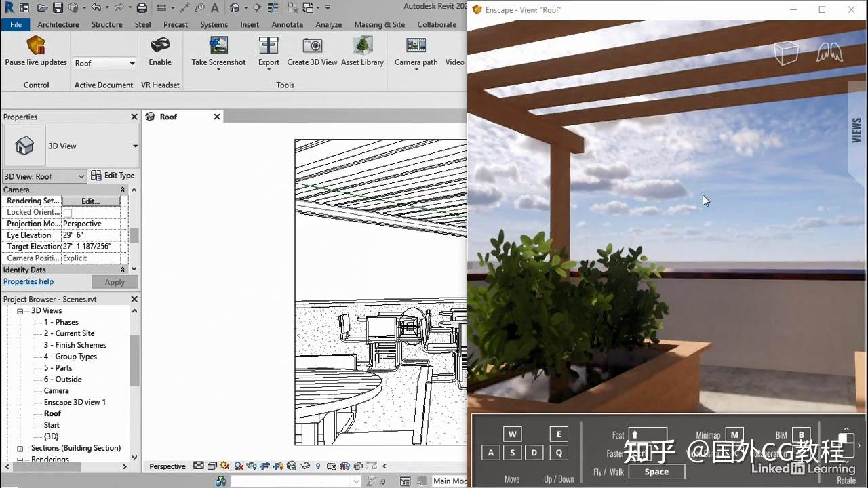Click the Visual Style icon in the view control bar

click(x=212, y=466)
